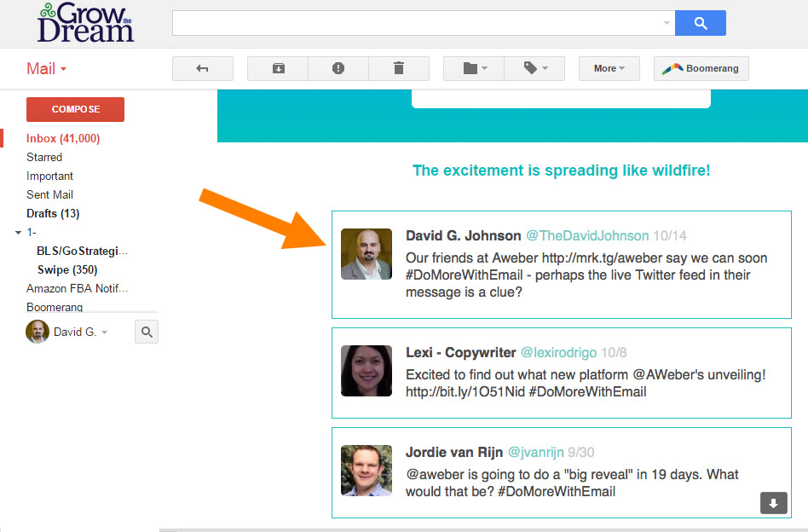Open the Important folder
Viewport: 808px width, 532px height.
coord(49,176)
